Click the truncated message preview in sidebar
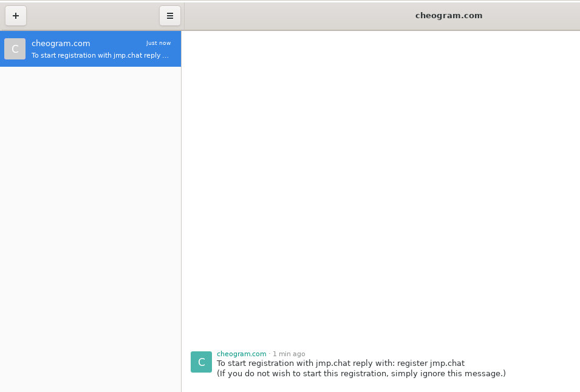 point(100,55)
